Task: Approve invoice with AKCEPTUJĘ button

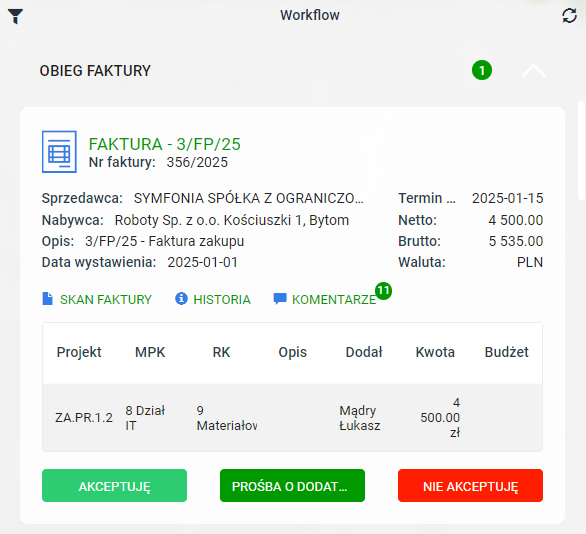Action: point(114,486)
